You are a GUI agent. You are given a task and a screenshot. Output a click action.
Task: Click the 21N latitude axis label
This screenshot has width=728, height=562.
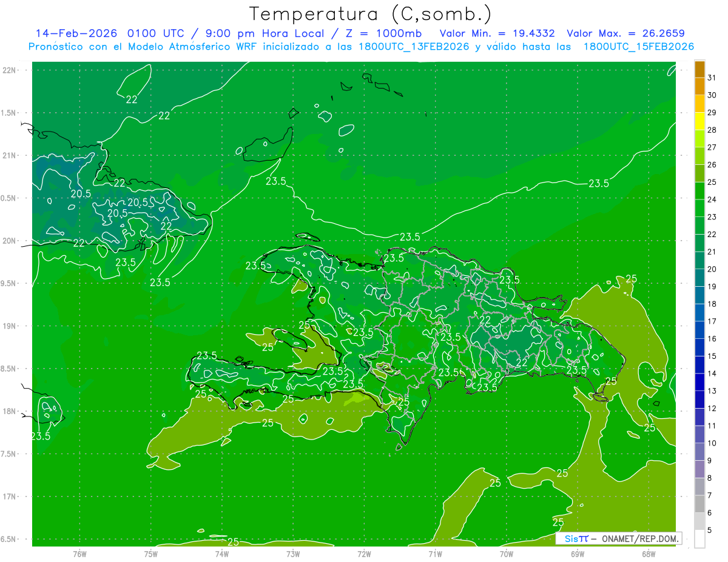pos(10,155)
